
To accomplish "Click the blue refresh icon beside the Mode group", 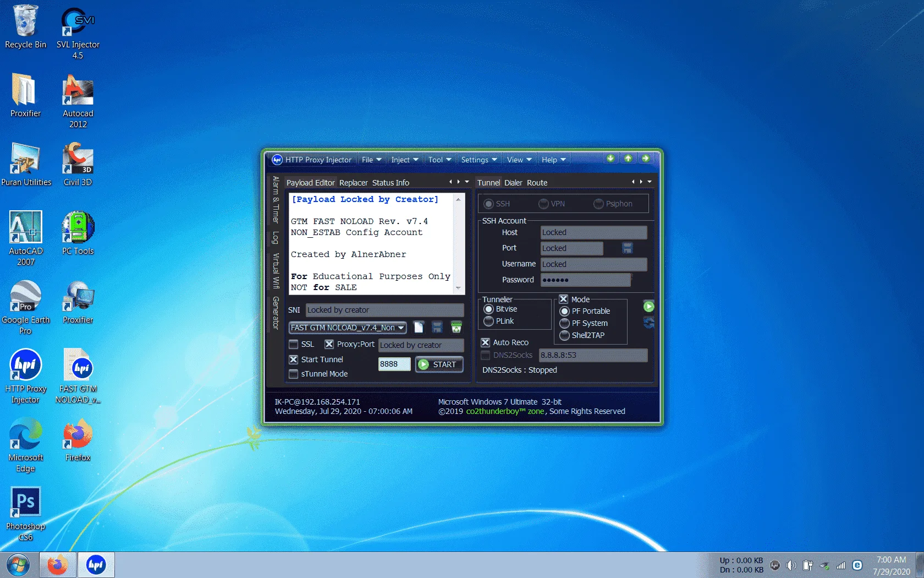I will [x=649, y=323].
